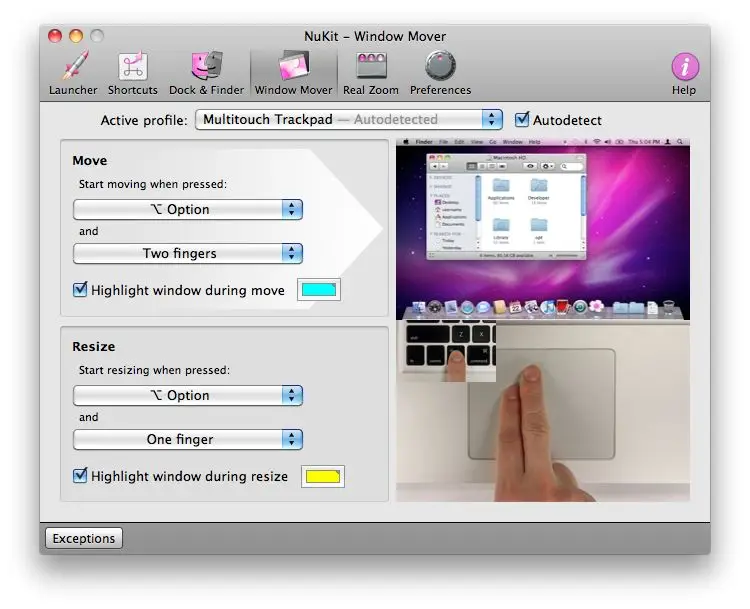Image resolution: width=750 pixels, height=609 pixels.
Task: Open Real Zoom settings
Action: click(x=371, y=73)
